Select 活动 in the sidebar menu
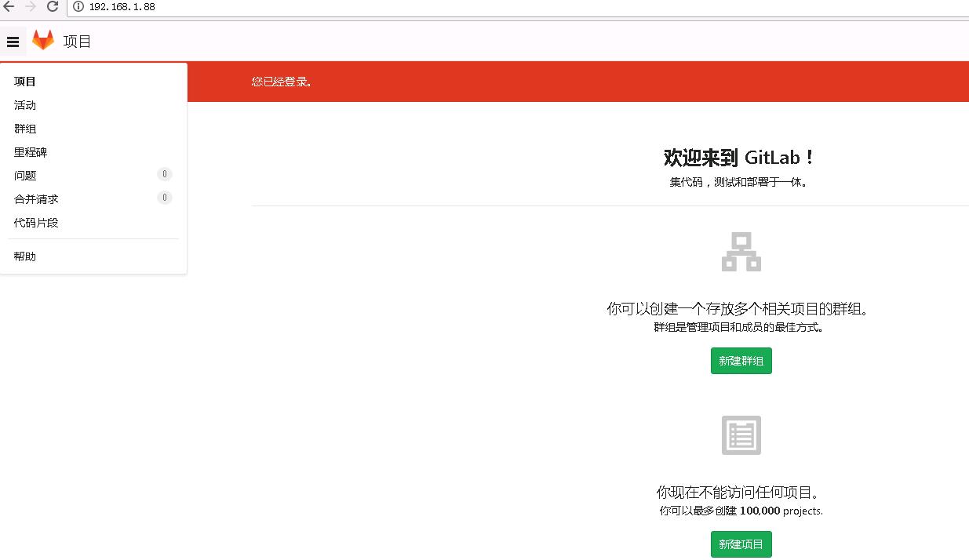 point(24,104)
